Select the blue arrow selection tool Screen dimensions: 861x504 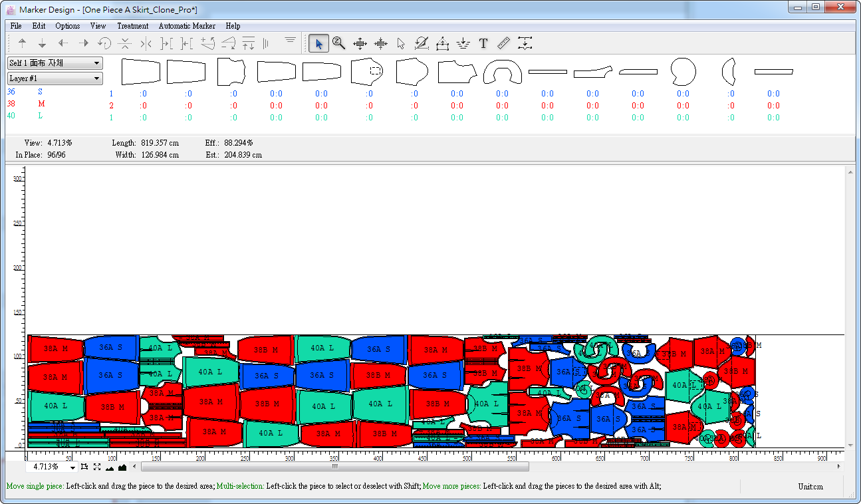(318, 44)
